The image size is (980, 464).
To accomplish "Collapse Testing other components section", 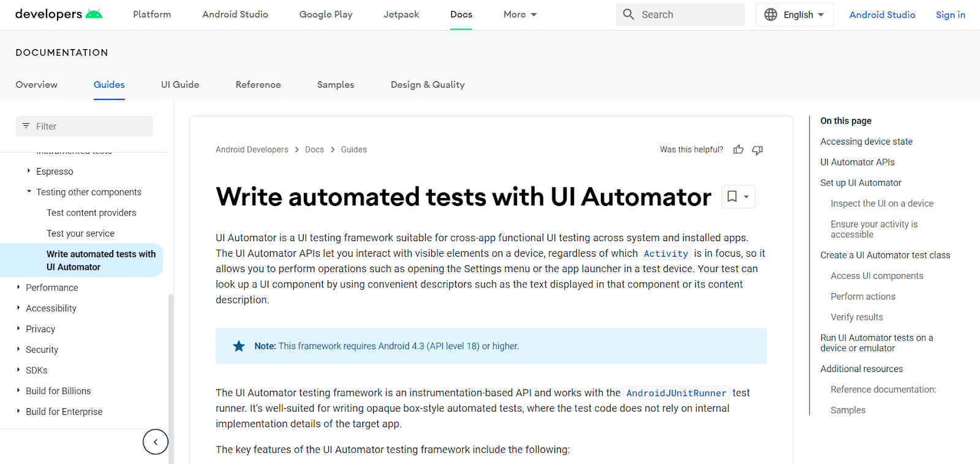I will click(29, 192).
